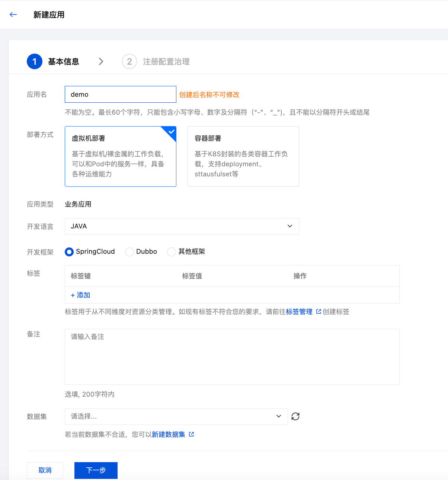Click the 创建后名称不可修改 warning text
The height and width of the screenshot is (480, 448).
click(209, 95)
